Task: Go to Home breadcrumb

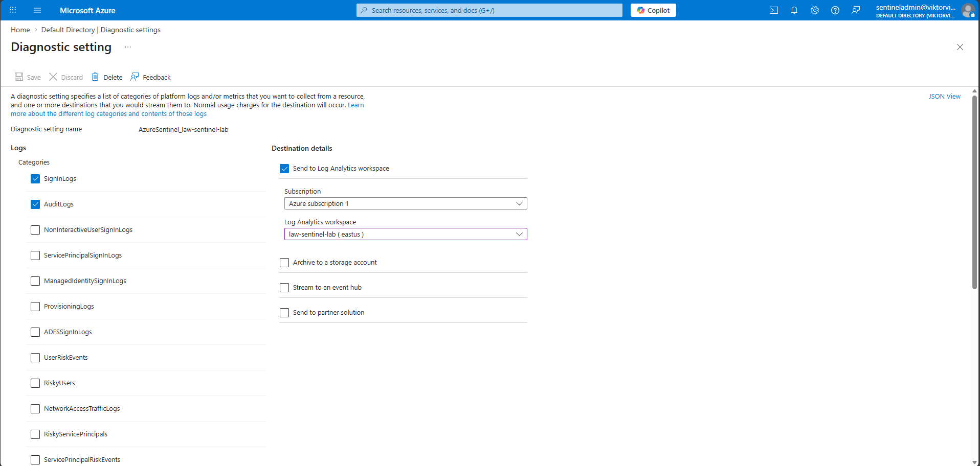Action: 20,30
